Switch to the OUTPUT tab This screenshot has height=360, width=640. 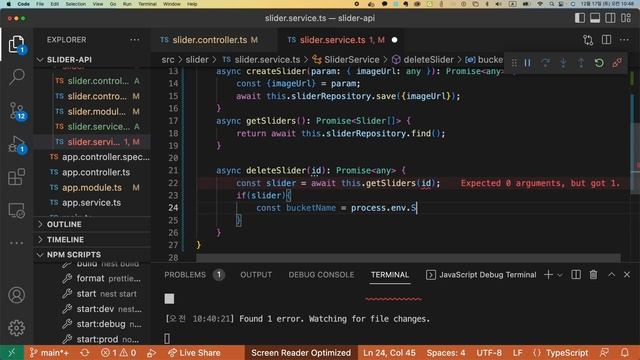click(x=256, y=275)
